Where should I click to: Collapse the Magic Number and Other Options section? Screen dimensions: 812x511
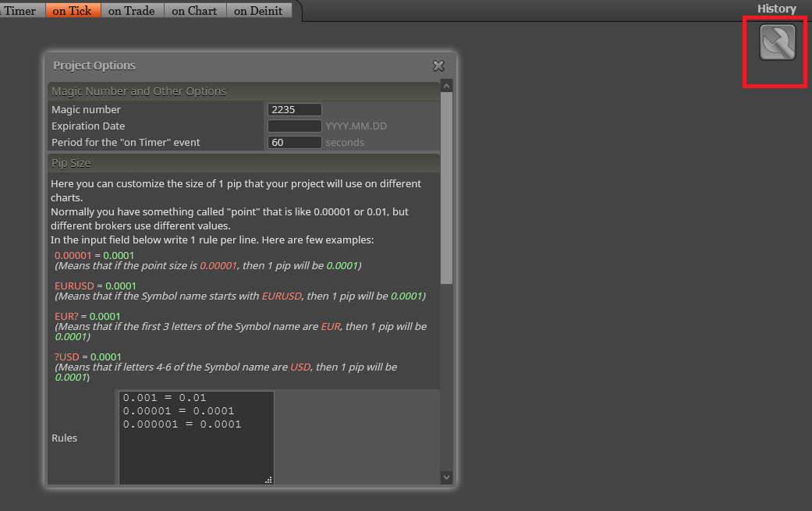tap(243, 91)
